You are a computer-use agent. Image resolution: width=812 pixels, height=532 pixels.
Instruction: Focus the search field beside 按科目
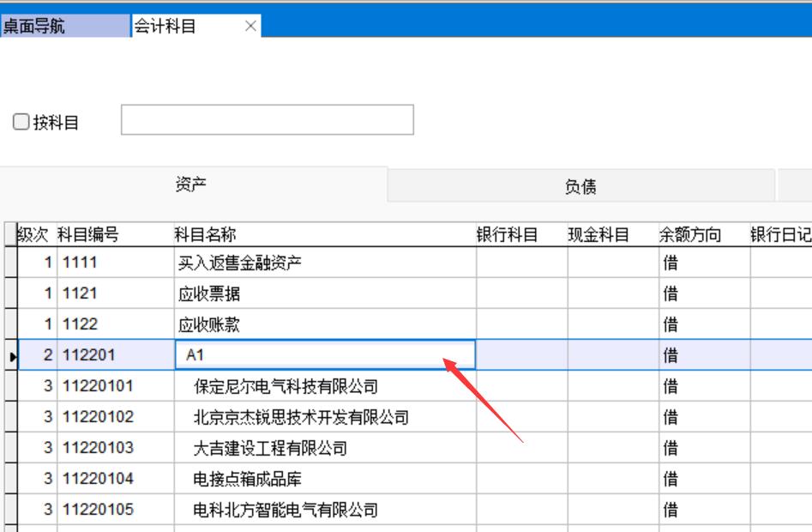point(267,120)
